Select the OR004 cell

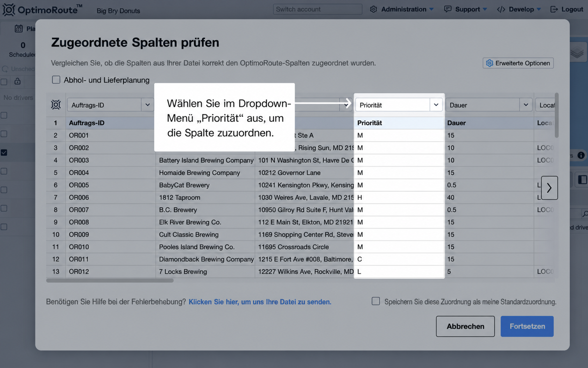[x=111, y=173]
